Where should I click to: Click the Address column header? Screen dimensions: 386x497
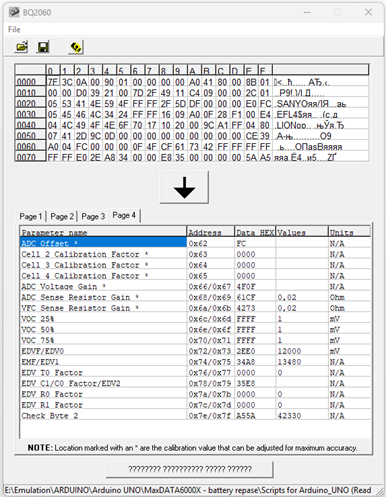[x=210, y=232]
